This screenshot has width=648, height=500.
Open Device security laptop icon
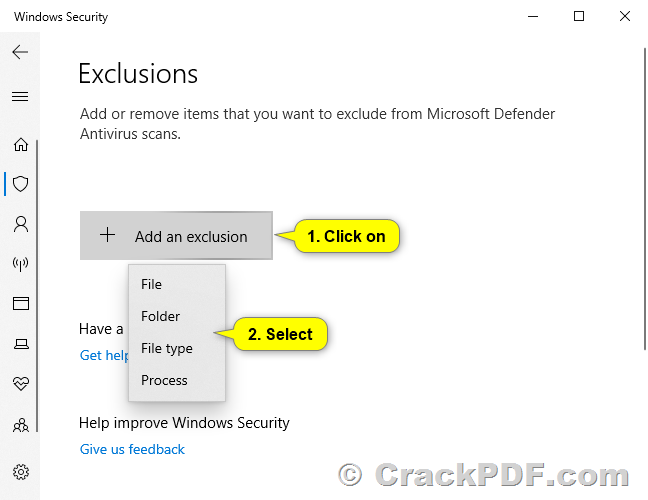(x=21, y=344)
